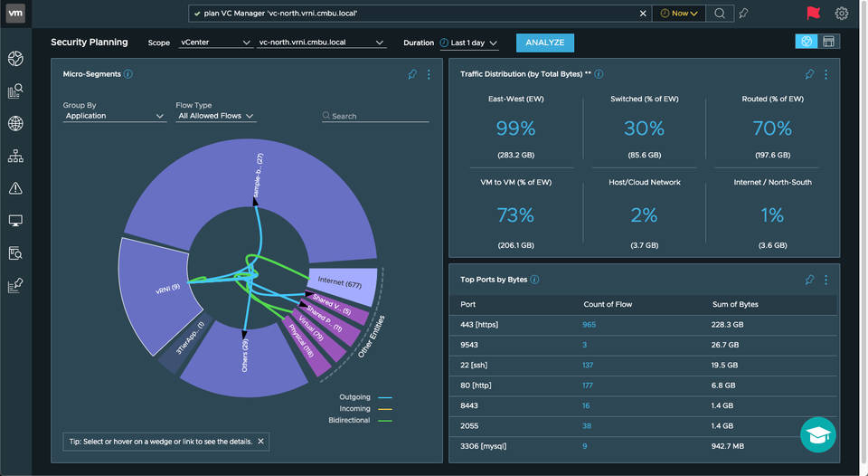This screenshot has width=868, height=476.
Task: Open flow count 38 for port 2055
Action: click(587, 425)
